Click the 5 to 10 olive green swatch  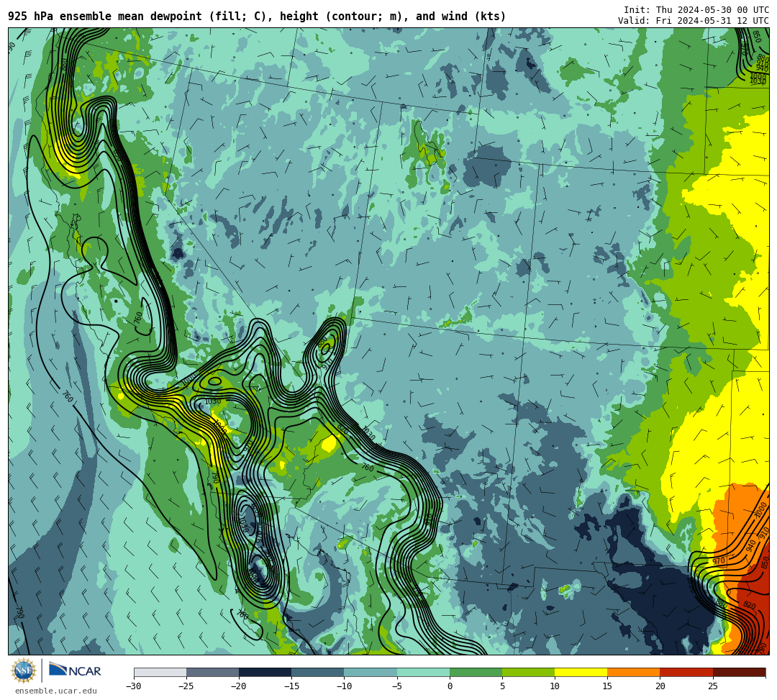pyautogui.click(x=528, y=672)
